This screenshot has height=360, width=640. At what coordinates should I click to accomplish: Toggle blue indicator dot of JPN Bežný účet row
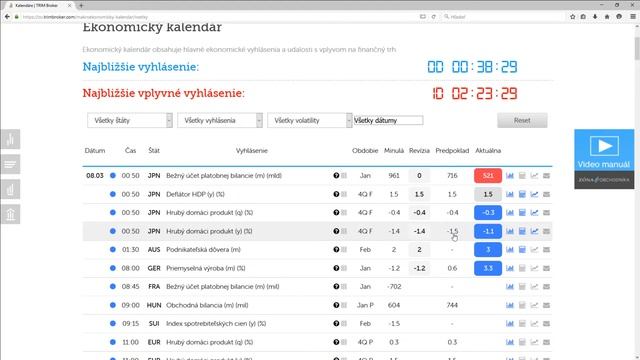click(113, 176)
